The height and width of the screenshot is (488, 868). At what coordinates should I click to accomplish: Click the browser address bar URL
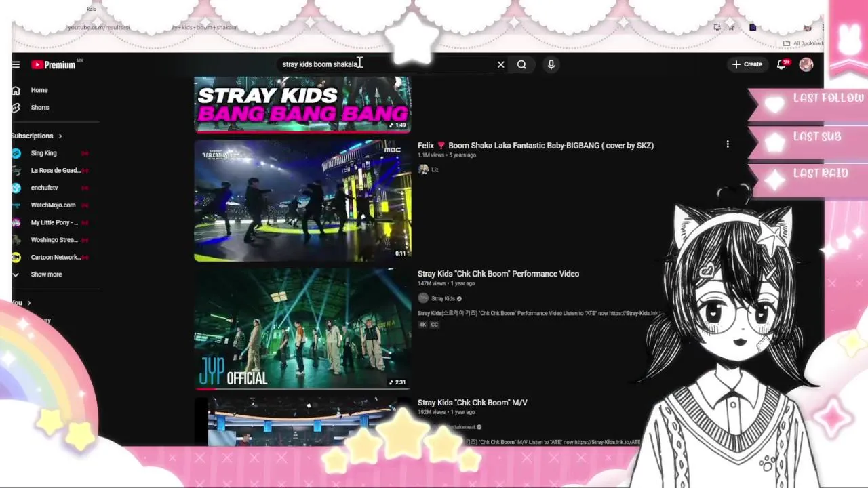coord(153,28)
